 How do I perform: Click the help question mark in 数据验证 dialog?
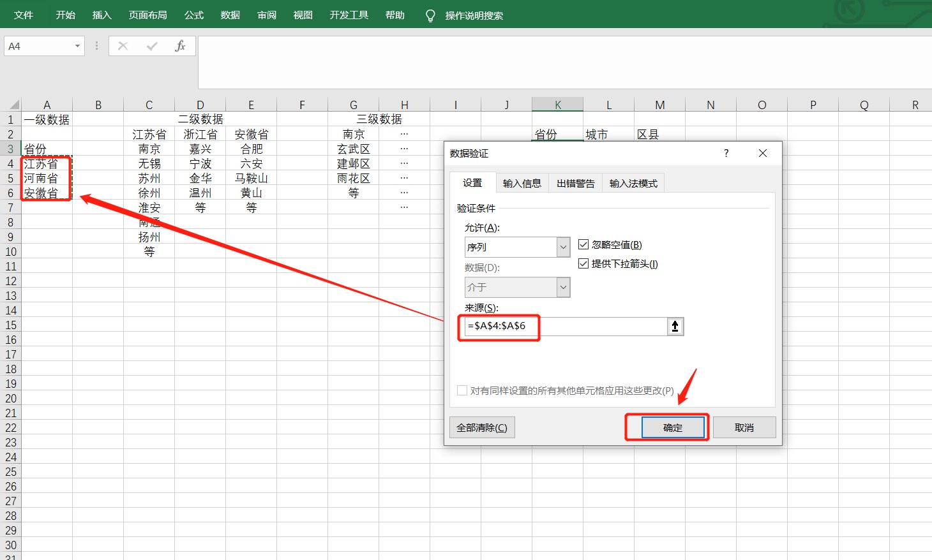725,153
